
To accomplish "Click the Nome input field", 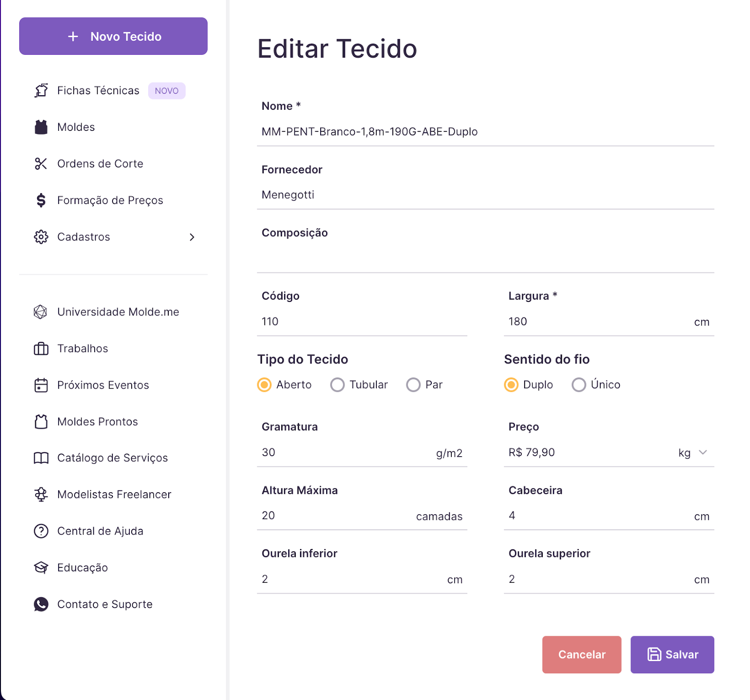I will point(486,132).
